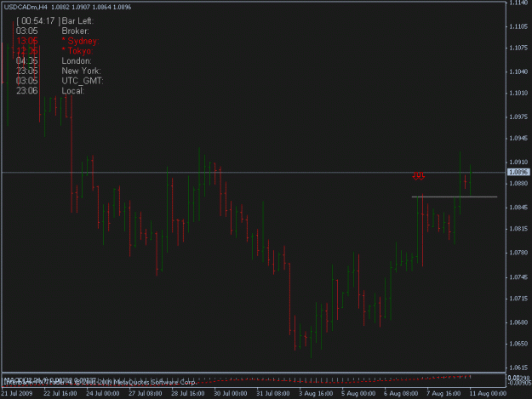Click price level 1.0945 on the axis
This screenshot has height=399, width=532.
click(518, 139)
